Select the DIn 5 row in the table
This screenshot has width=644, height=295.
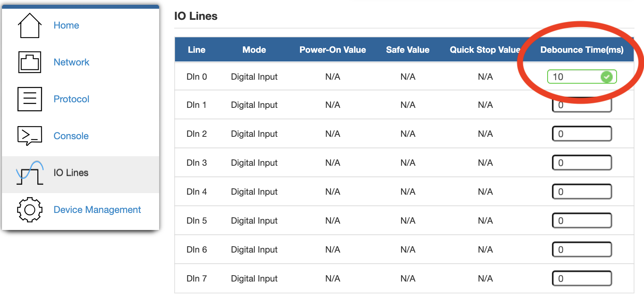pos(357,220)
